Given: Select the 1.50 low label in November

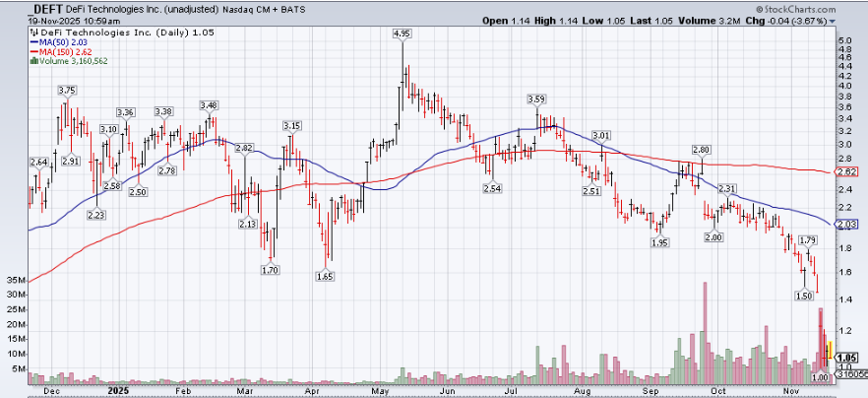Looking at the screenshot, I should tap(804, 296).
